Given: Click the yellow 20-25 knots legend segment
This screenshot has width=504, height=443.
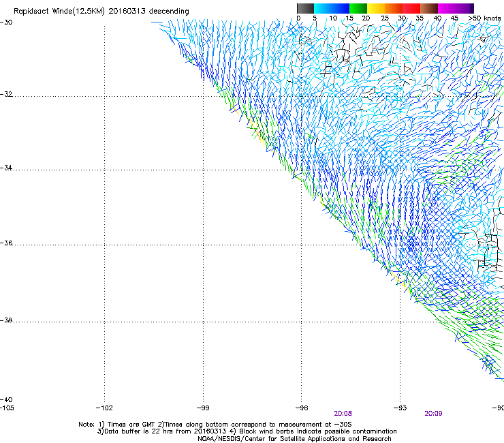Looking at the screenshot, I should coord(376,8).
